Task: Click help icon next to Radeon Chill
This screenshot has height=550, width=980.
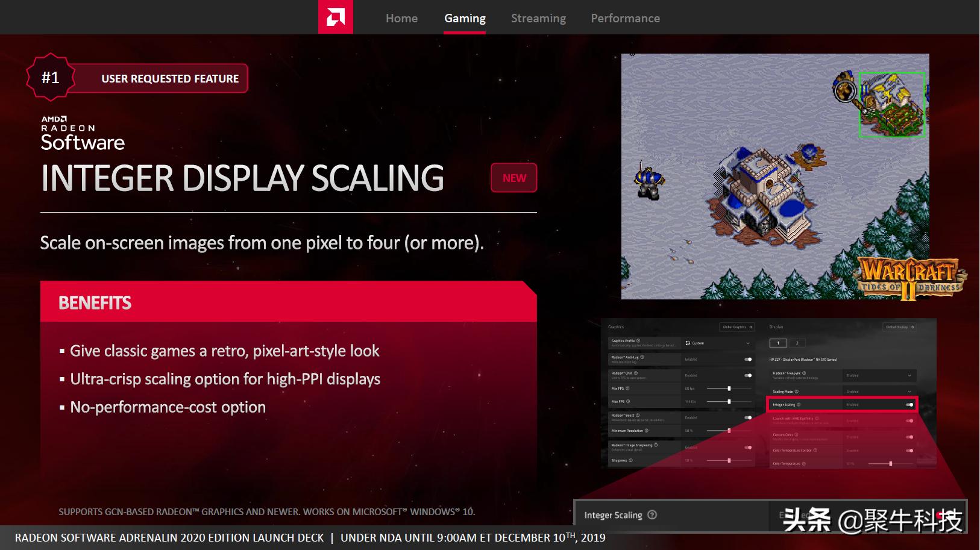Action: pos(636,373)
